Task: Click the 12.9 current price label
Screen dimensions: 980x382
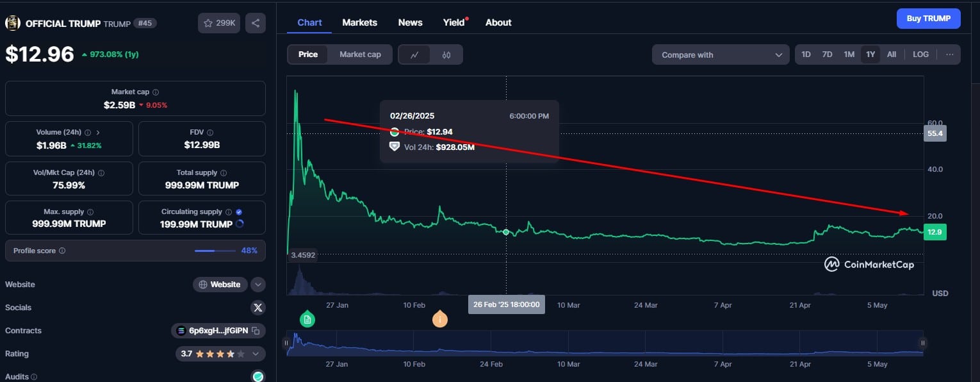Action: [936, 232]
